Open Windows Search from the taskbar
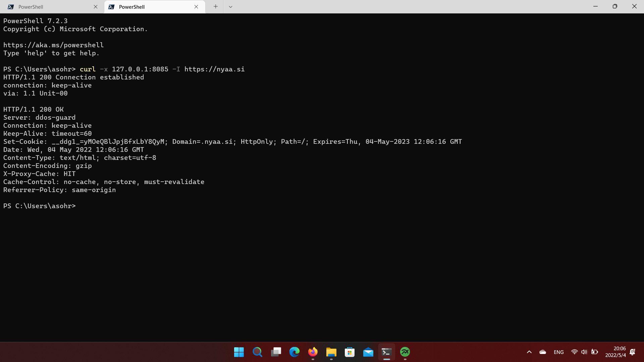 point(257,352)
